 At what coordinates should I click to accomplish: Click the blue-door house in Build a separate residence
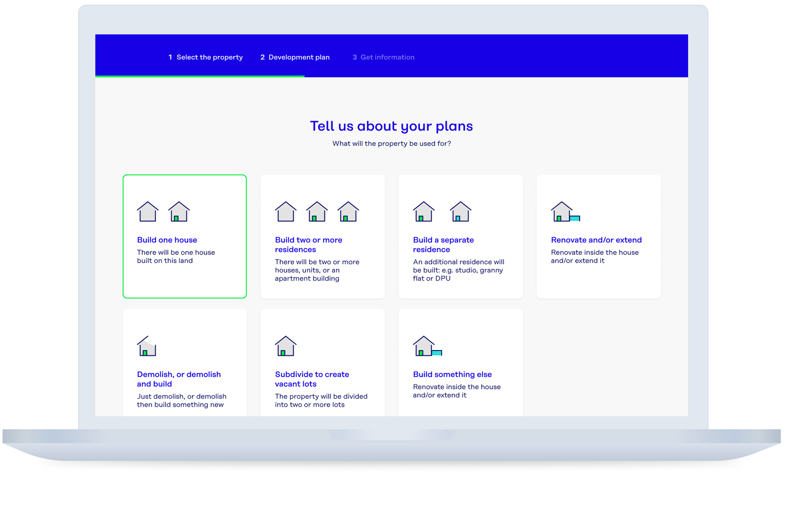click(460, 211)
